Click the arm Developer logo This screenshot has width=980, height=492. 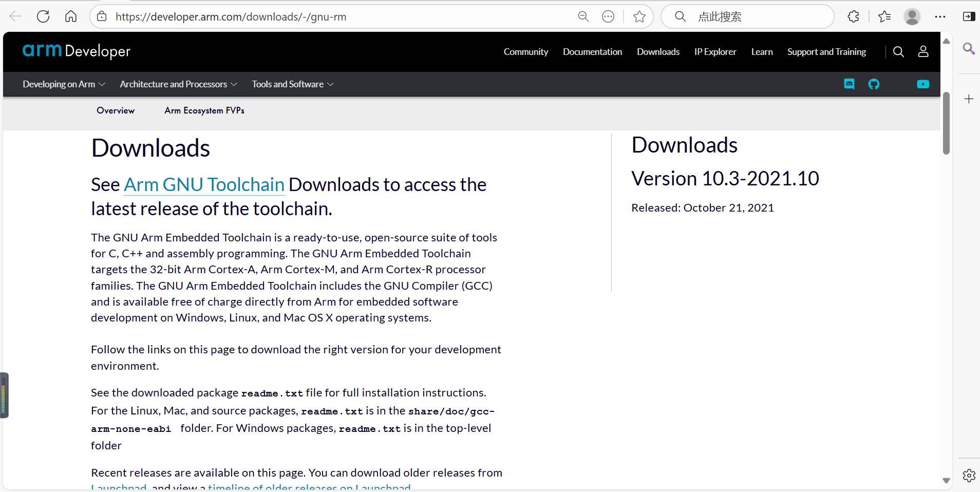click(76, 51)
